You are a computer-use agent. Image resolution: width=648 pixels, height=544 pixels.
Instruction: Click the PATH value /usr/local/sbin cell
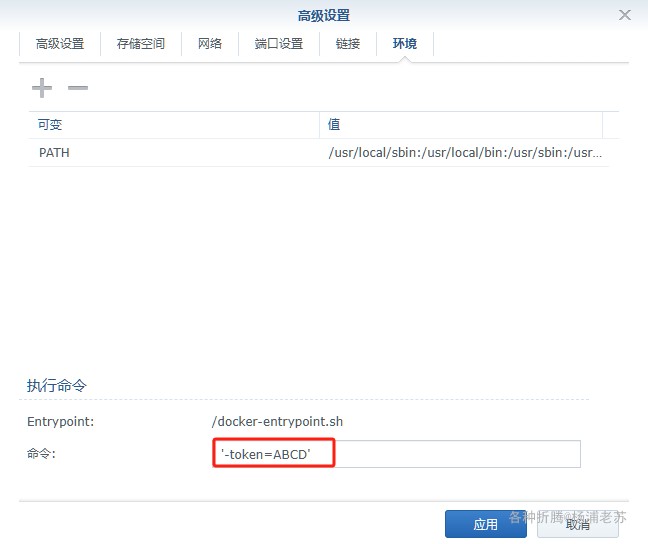(x=465, y=153)
